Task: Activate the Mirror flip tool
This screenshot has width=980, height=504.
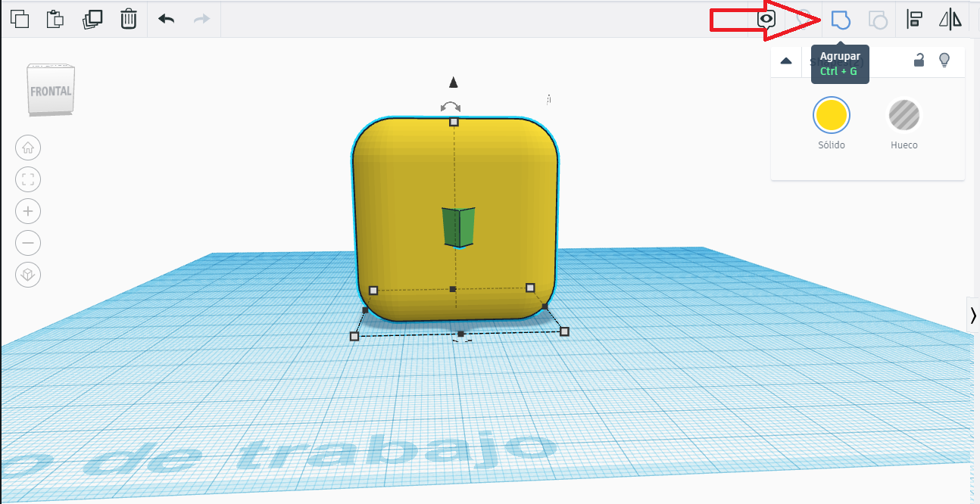Action: [950, 20]
